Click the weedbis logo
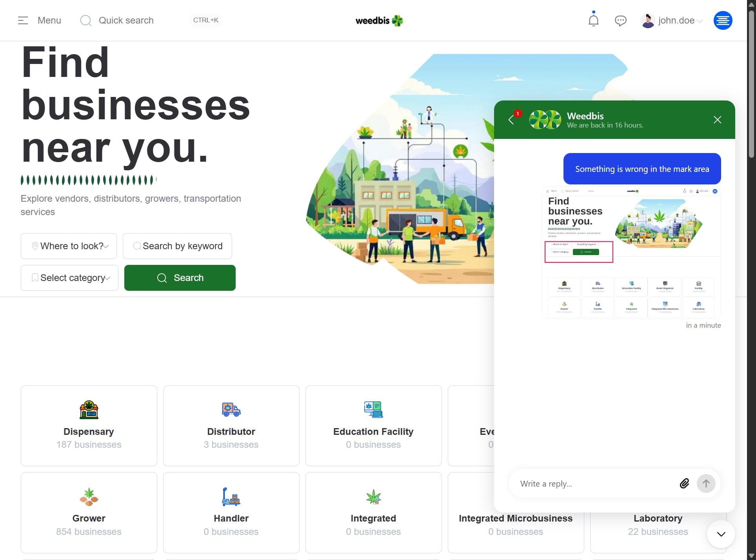This screenshot has width=756, height=560. click(x=379, y=20)
